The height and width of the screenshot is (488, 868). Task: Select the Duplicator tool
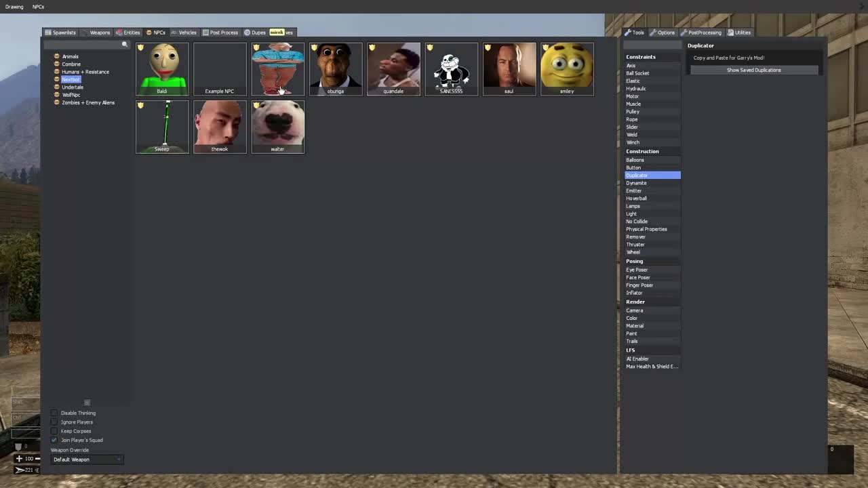tap(652, 176)
